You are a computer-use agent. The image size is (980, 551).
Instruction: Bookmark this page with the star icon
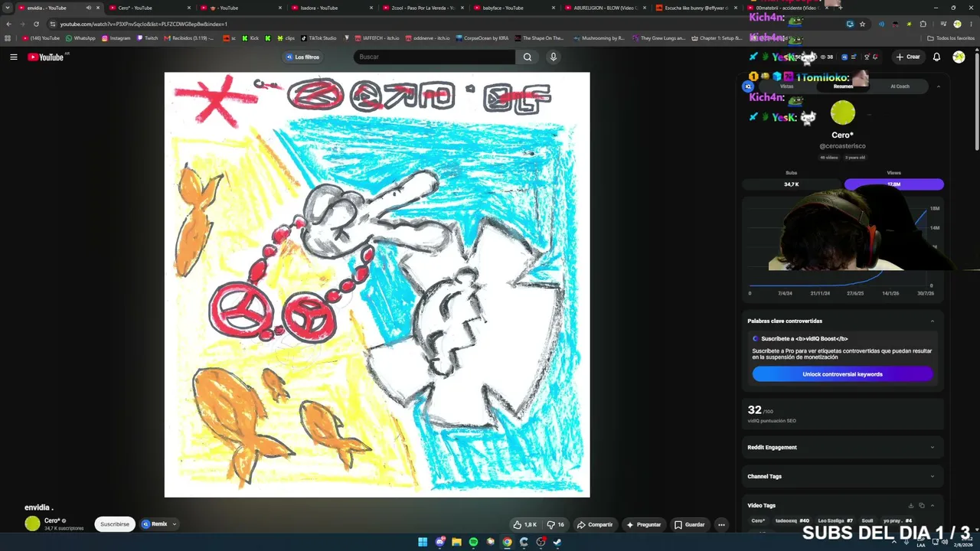[863, 24]
